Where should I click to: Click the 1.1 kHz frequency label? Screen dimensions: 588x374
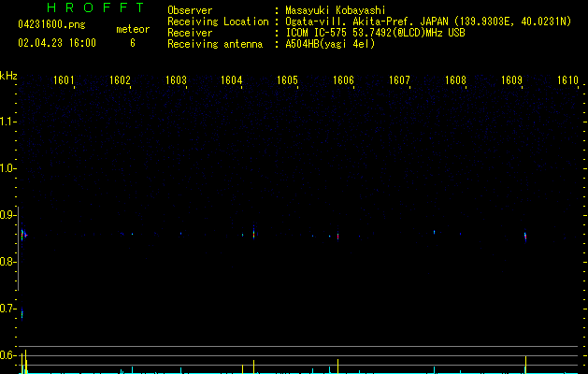(7, 122)
